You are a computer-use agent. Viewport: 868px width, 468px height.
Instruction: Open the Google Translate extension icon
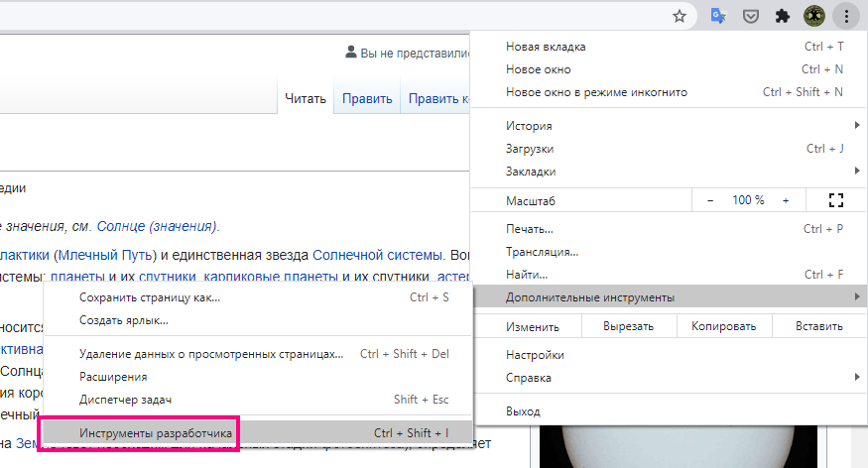(719, 16)
